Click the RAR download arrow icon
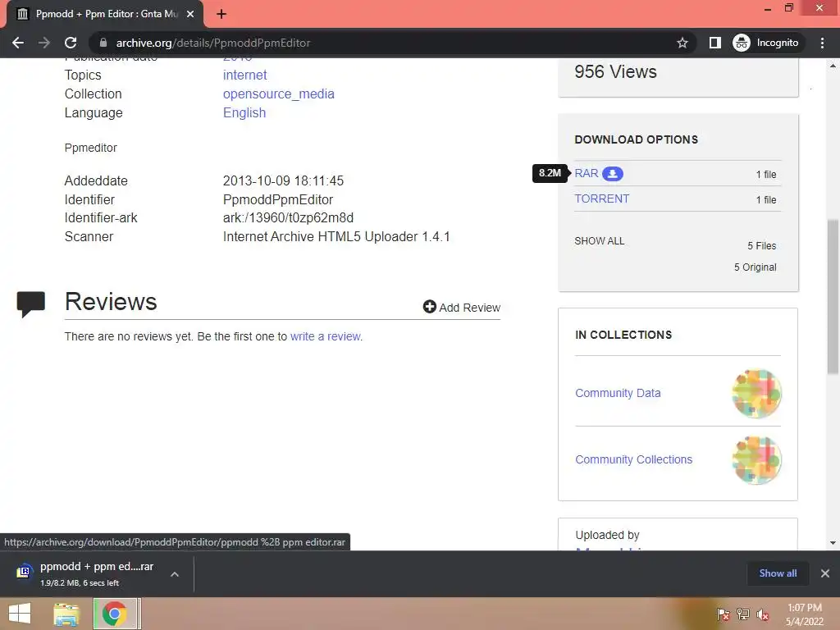 pos(612,174)
